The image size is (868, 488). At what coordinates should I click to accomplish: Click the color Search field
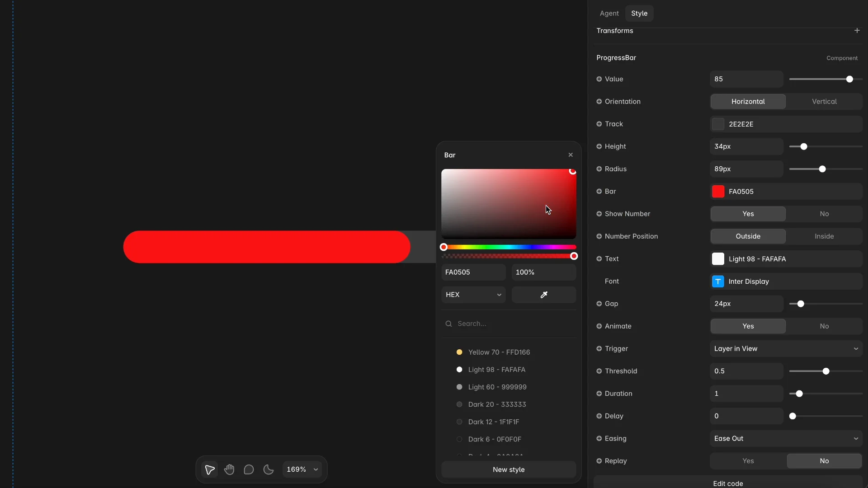pos(509,324)
